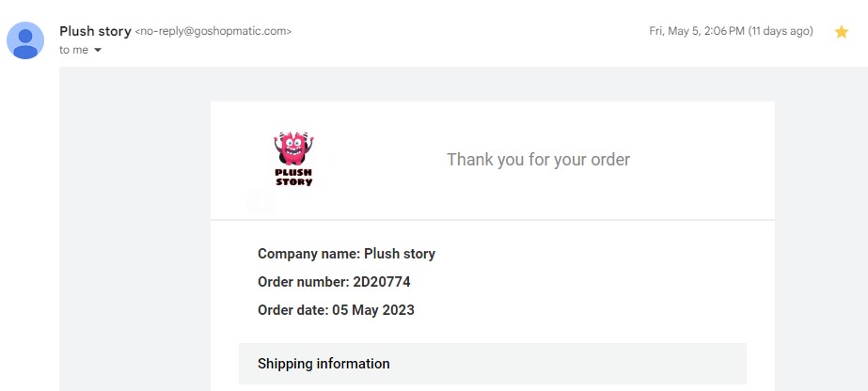
Task: Click the order date value "05 May 2023"
Action: click(x=373, y=310)
